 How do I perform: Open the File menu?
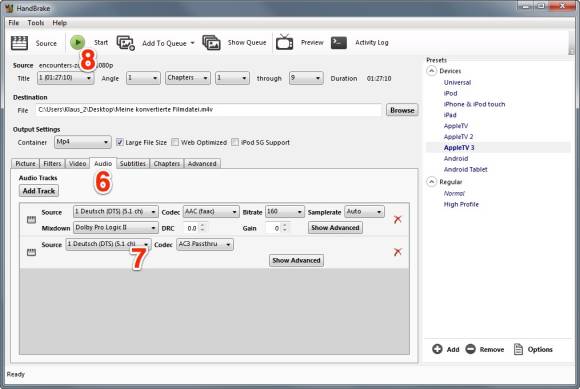(14, 23)
